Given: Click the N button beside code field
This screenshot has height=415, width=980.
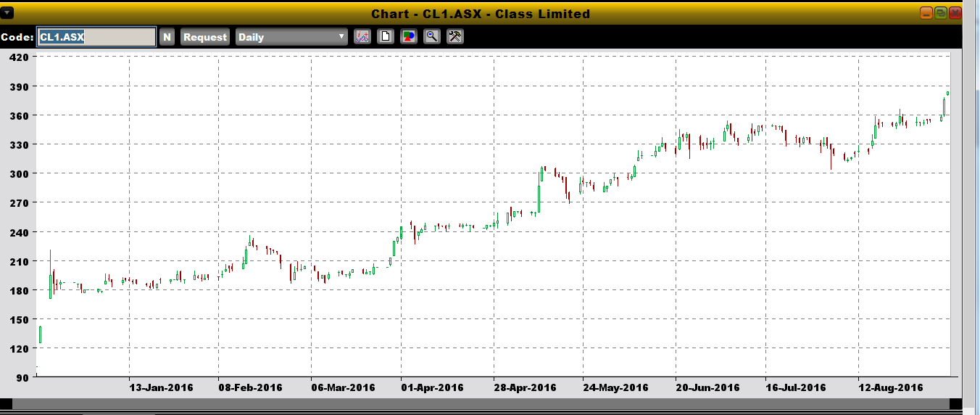Looking at the screenshot, I should 167,37.
